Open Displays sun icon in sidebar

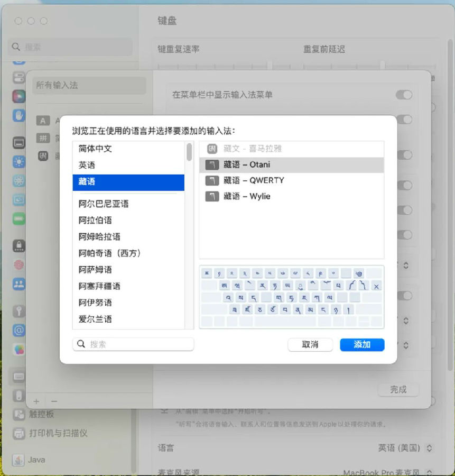(x=19, y=162)
